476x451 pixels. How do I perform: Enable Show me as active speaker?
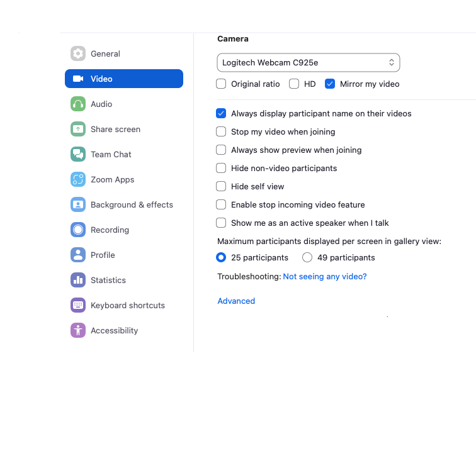pos(221,223)
